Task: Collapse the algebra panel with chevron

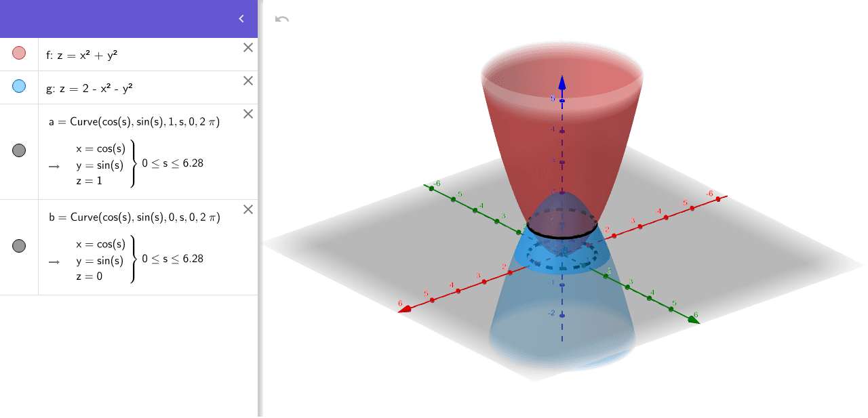Action: click(241, 19)
